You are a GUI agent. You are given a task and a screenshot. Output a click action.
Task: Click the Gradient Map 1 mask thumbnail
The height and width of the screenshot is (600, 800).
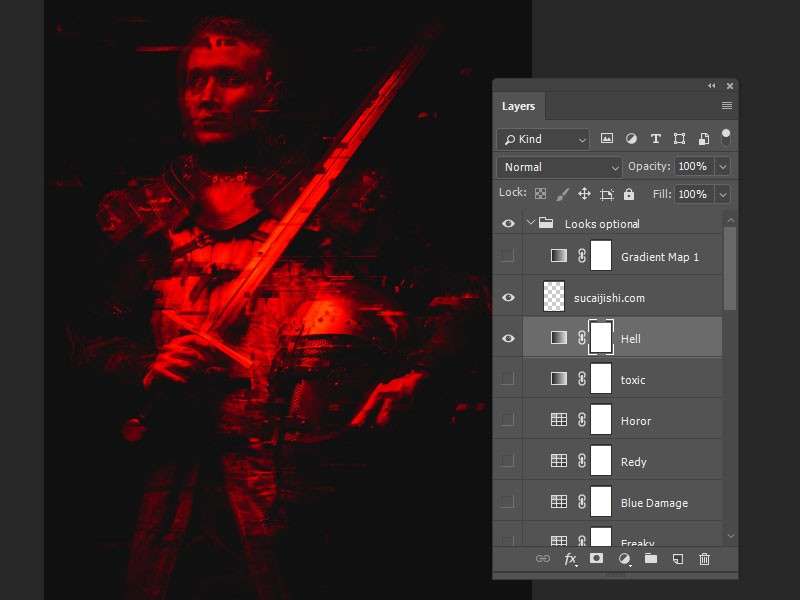point(601,255)
